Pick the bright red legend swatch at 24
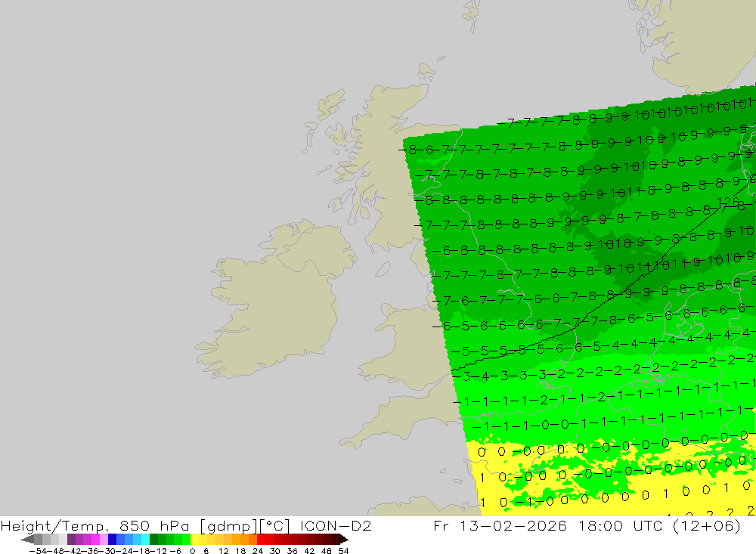Viewport: 756px width, 554px height. point(261,539)
